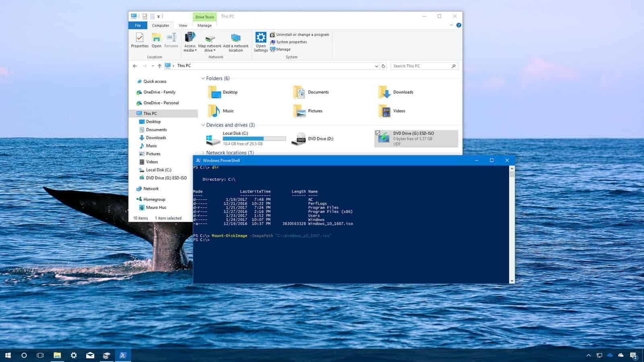The height and width of the screenshot is (362, 644).
Task: Click the DVD Drive (G:) ESD-ISO icon
Action: (x=384, y=138)
